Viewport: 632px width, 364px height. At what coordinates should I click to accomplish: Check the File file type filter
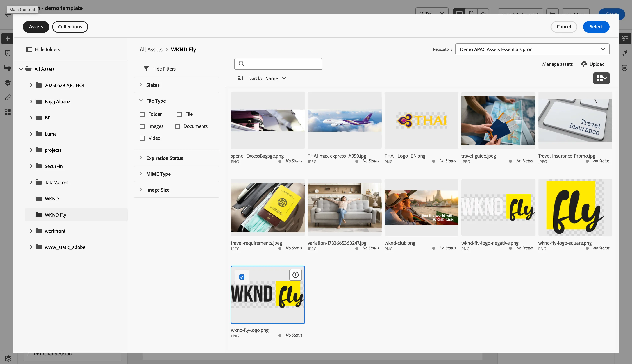[179, 114]
